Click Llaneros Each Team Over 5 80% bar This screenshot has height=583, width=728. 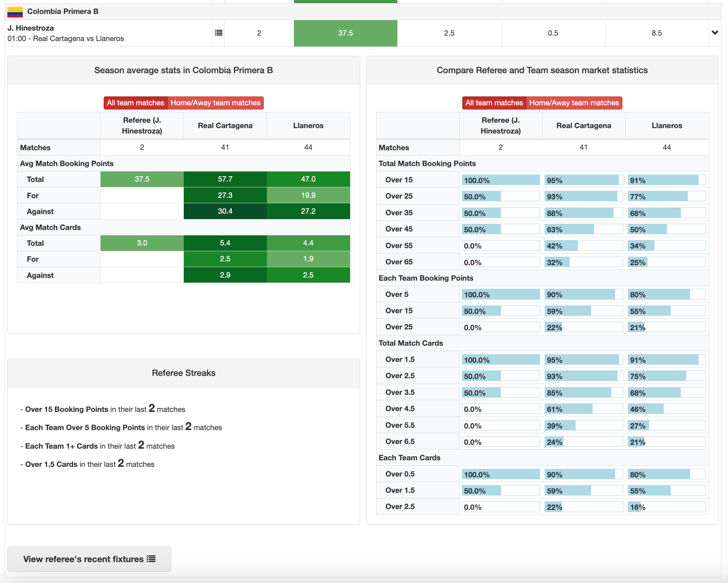pyautogui.click(x=667, y=295)
